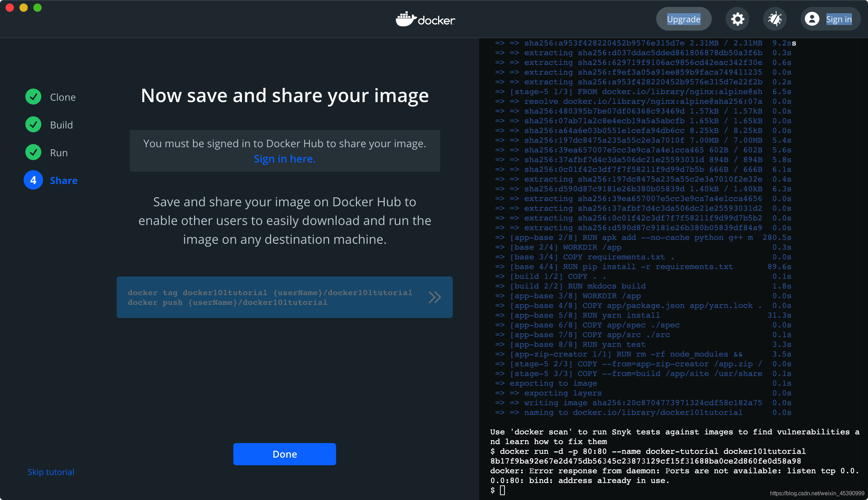Click terminal line 'COPY requirements.txt .'
This screenshot has width=868, height=500.
click(643, 257)
